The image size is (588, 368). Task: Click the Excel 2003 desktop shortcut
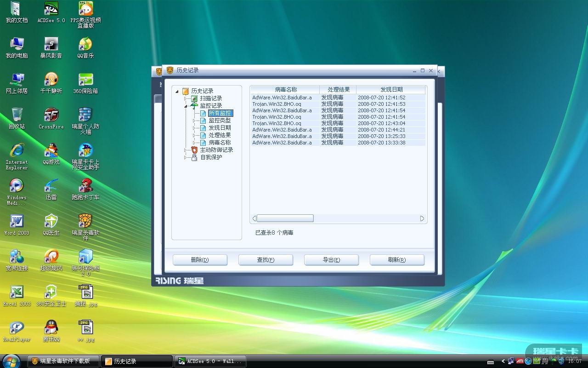click(x=17, y=296)
